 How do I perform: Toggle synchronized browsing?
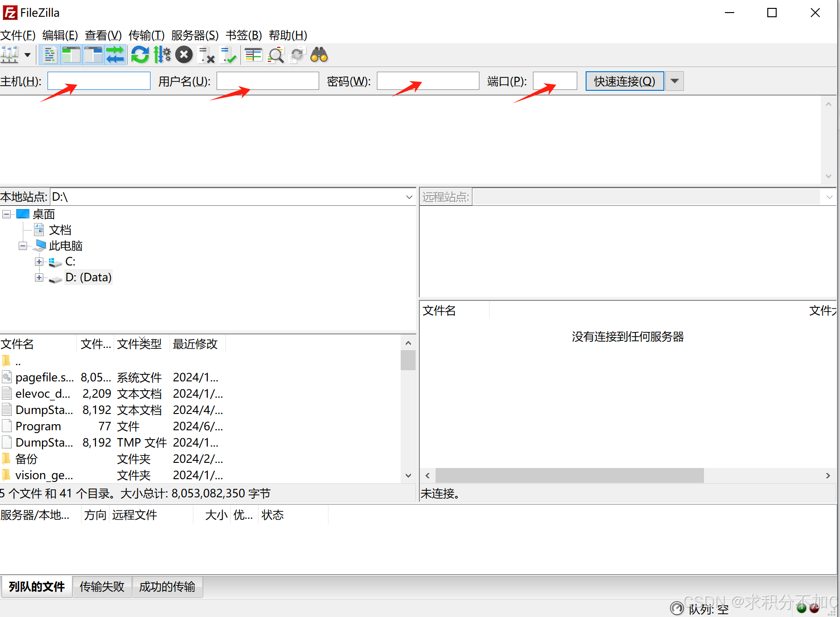click(297, 55)
